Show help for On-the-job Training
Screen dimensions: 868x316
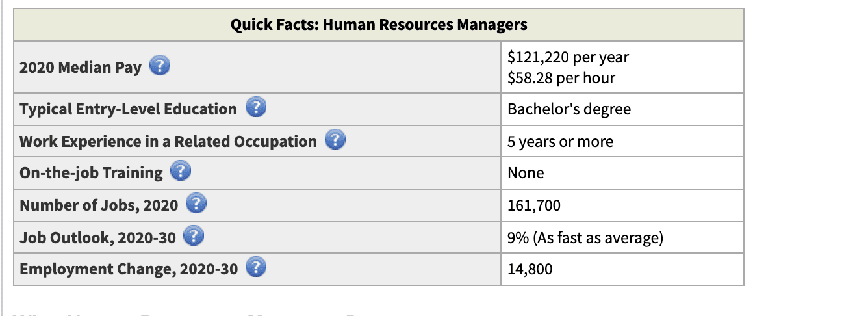click(181, 172)
